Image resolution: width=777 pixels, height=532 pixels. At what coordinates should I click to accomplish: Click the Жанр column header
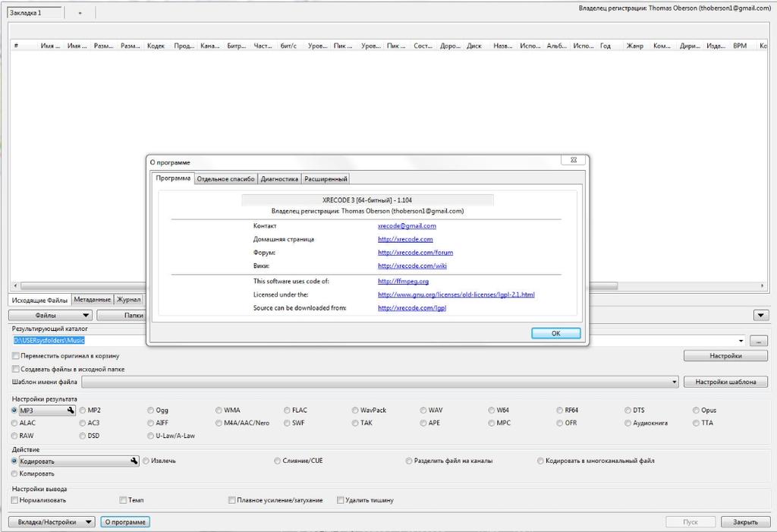click(x=635, y=46)
